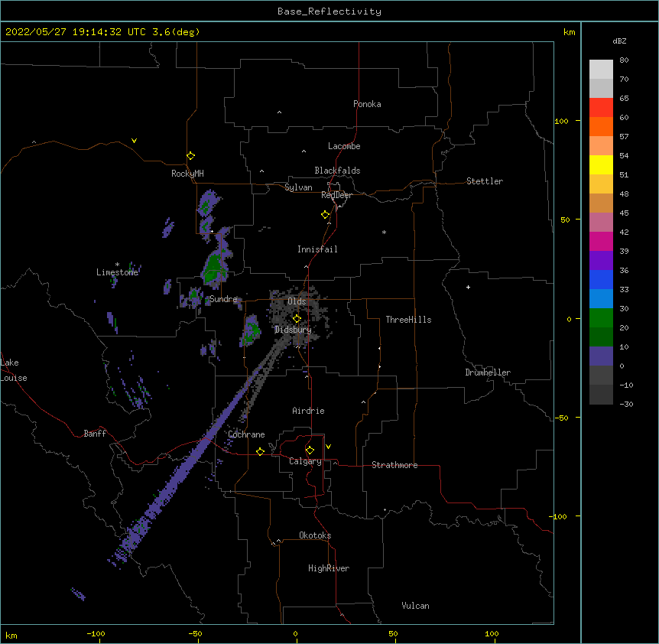Click the HighRiver label
This screenshot has width=659, height=644.
(329, 568)
